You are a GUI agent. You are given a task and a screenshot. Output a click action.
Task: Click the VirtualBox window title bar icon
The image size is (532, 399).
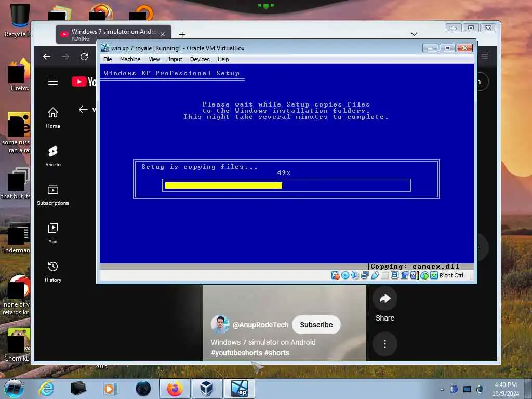pos(105,48)
